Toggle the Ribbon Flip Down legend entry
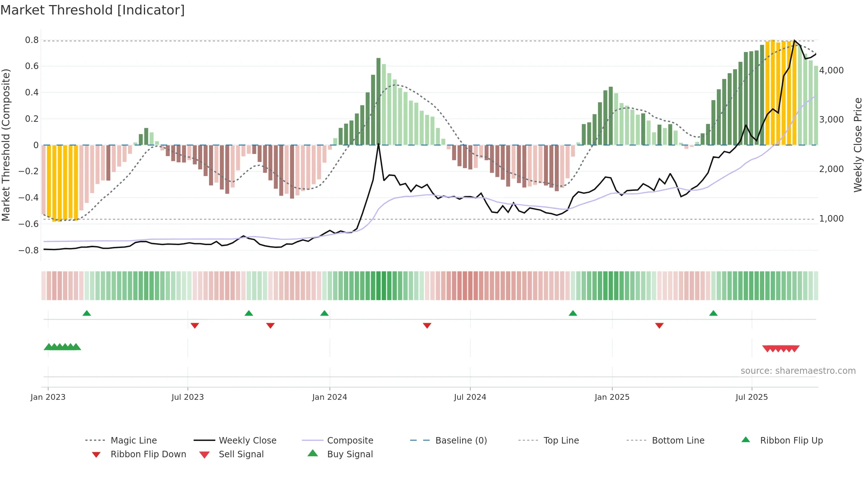The image size is (868, 488). pyautogui.click(x=139, y=454)
